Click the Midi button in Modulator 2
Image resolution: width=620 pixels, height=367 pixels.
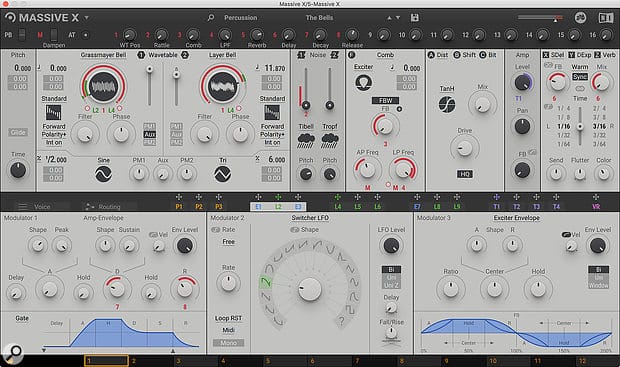[x=228, y=330]
